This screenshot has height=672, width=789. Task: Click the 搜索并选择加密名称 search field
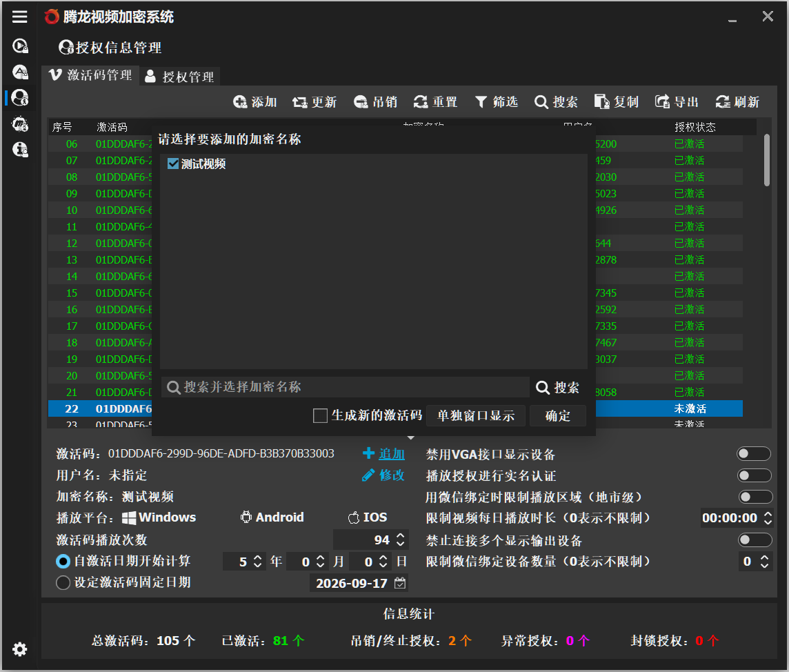345,387
